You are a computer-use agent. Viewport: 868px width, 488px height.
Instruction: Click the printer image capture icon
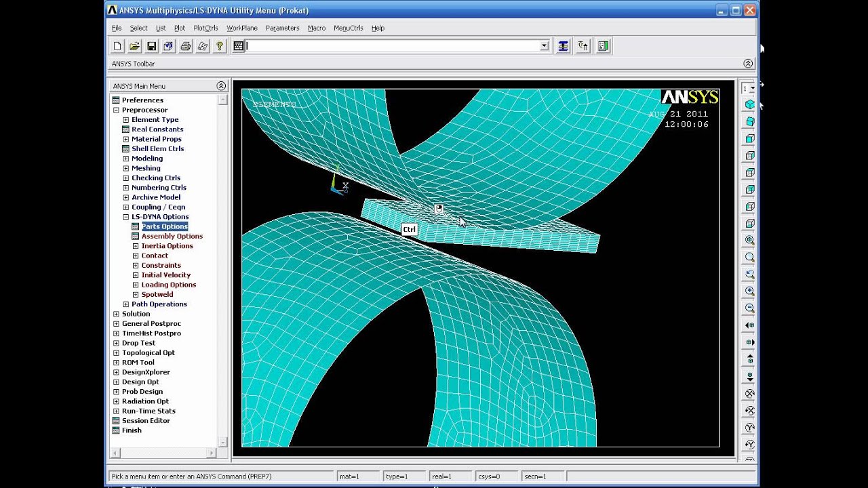coord(185,46)
